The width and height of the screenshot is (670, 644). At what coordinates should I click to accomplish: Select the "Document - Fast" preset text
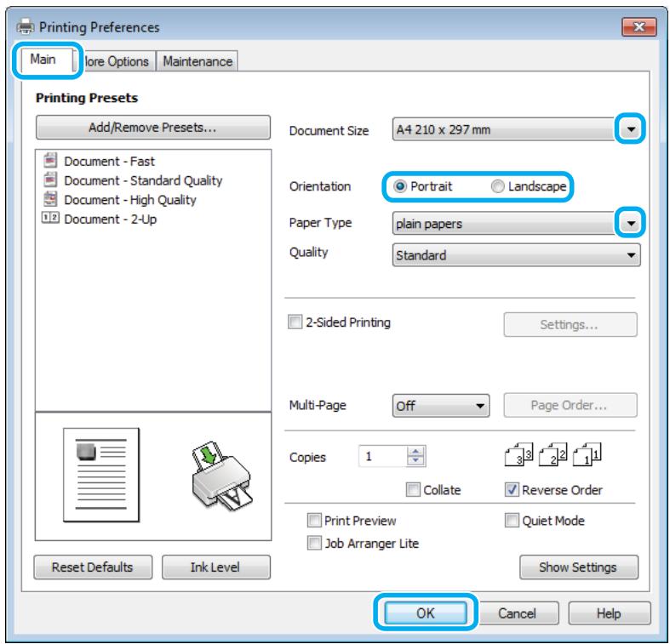pyautogui.click(x=109, y=161)
